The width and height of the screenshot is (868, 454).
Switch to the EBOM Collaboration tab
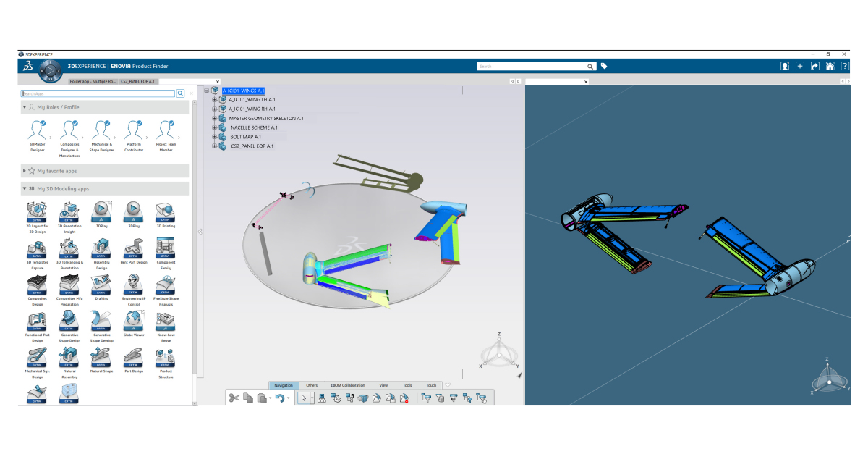coord(348,385)
